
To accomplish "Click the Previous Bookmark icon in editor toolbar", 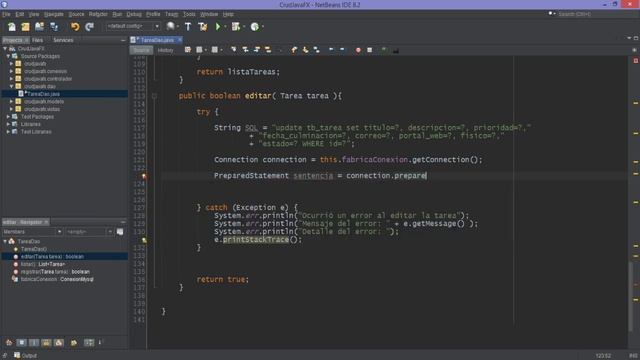I will (x=294, y=50).
